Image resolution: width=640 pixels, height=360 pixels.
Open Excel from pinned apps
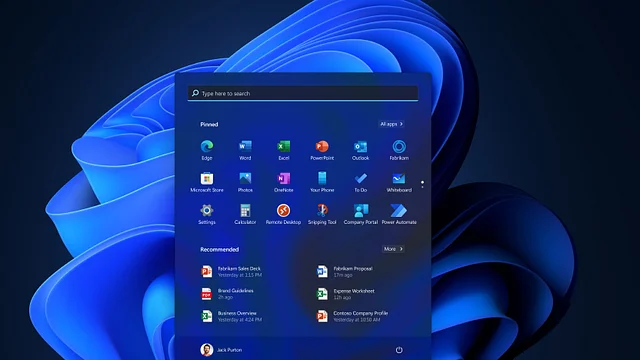[x=284, y=150]
